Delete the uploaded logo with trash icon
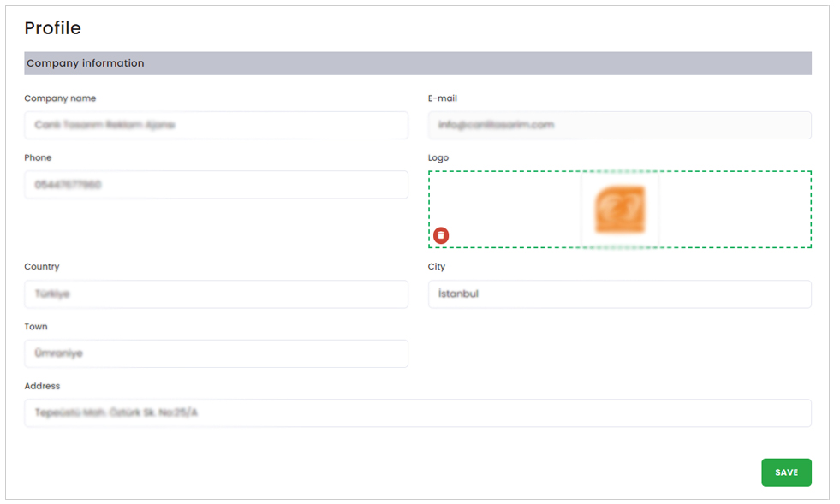The image size is (840, 504). click(x=441, y=235)
